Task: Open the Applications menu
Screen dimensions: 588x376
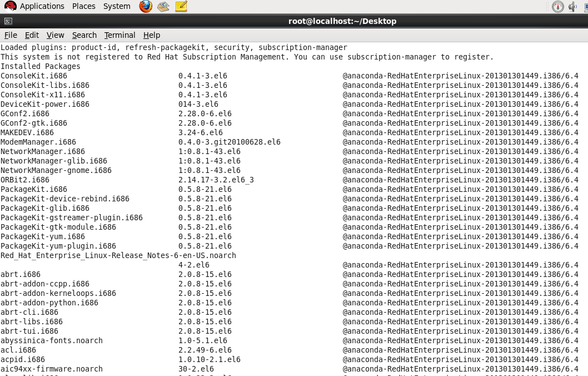Action: [42, 6]
